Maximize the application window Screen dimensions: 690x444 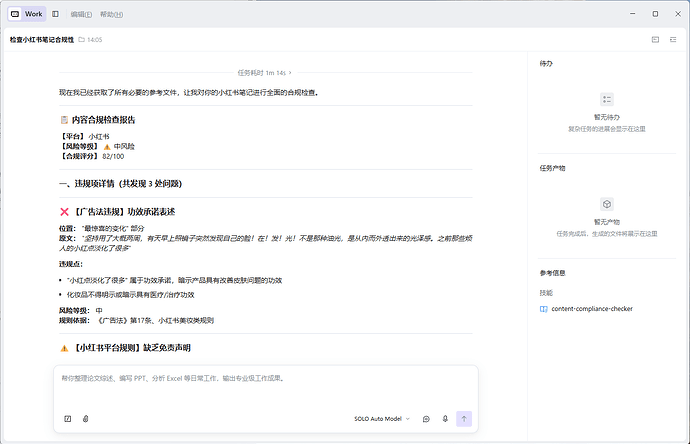pos(655,14)
